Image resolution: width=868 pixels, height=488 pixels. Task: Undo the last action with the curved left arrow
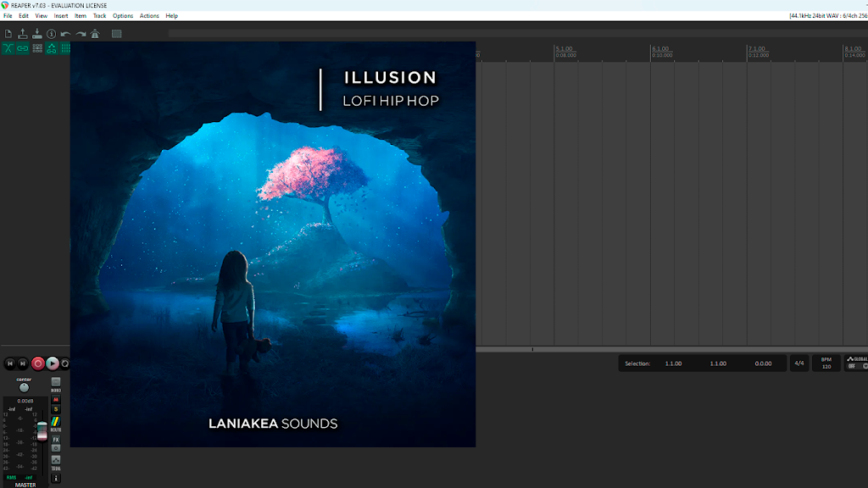(x=66, y=34)
